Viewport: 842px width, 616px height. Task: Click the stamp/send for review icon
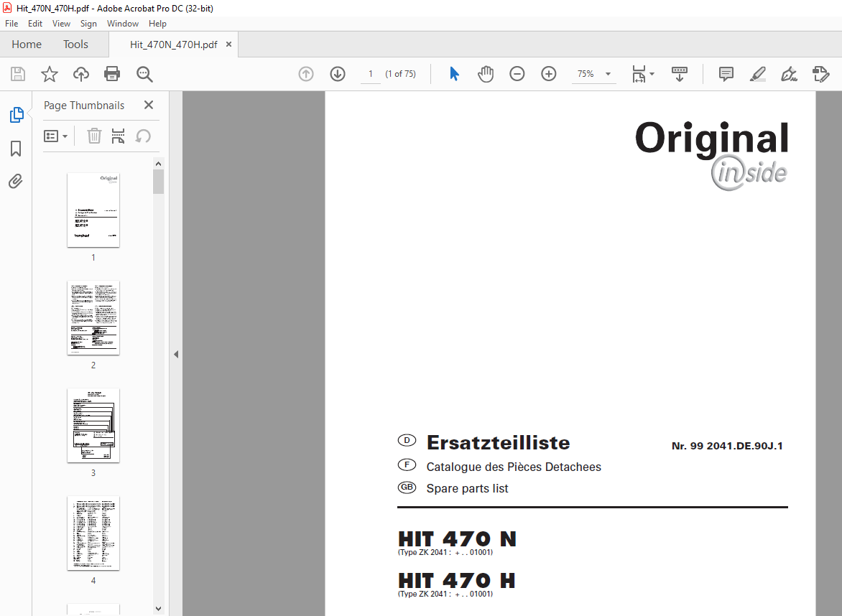click(x=821, y=74)
